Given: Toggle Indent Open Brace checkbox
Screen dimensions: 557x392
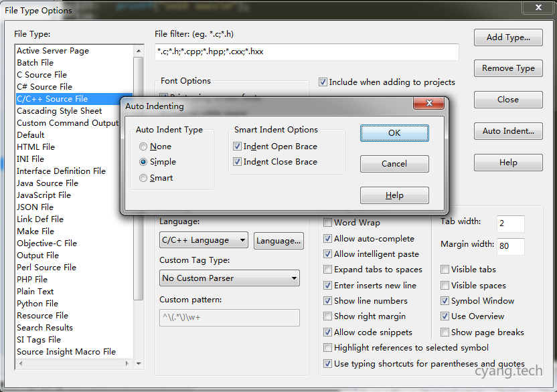Looking at the screenshot, I should coord(237,146).
